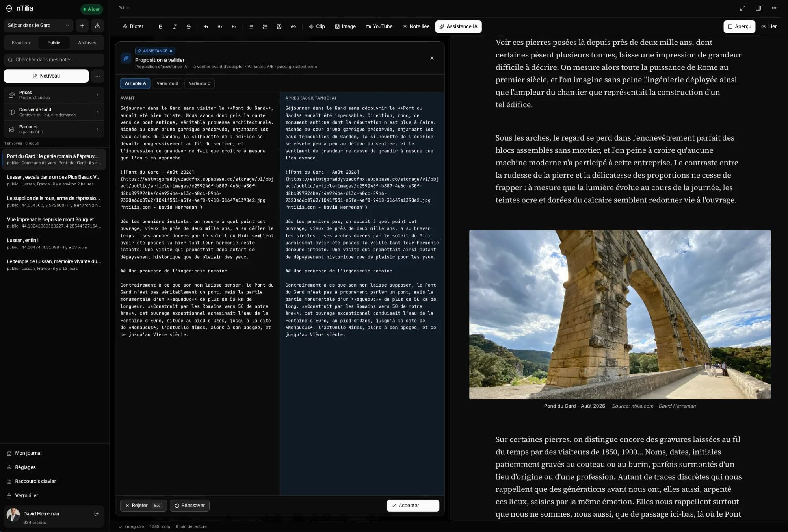Insert a bulleted list

click(x=251, y=26)
